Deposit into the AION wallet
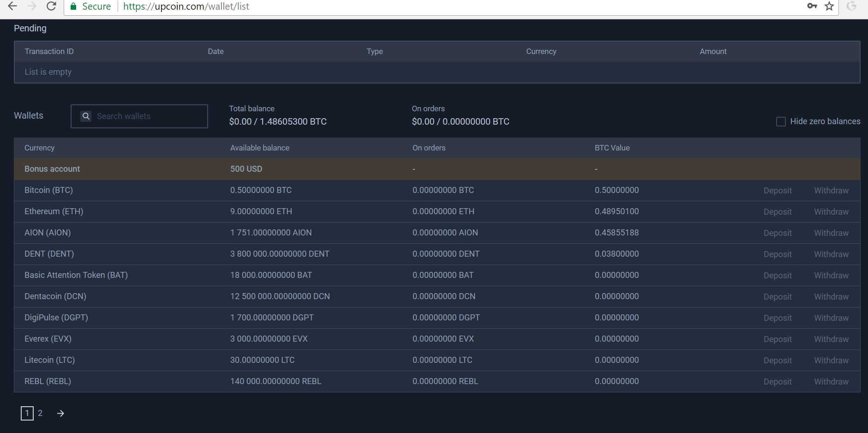This screenshot has height=433, width=868. click(777, 233)
